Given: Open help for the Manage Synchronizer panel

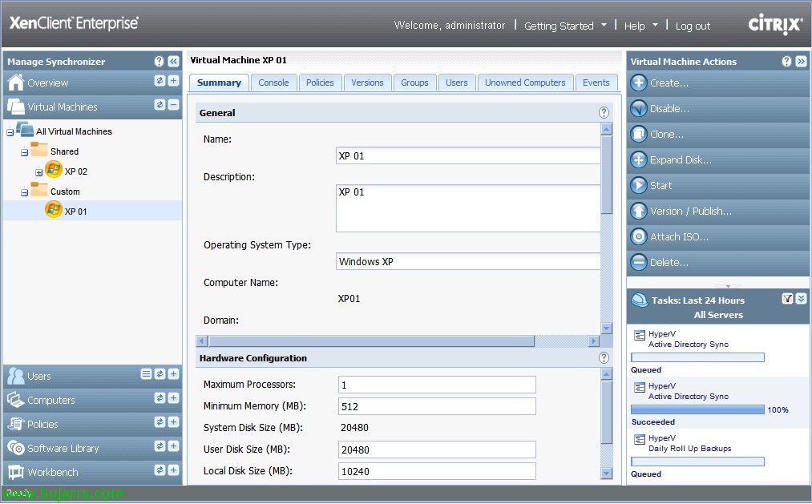Looking at the screenshot, I should [159, 62].
